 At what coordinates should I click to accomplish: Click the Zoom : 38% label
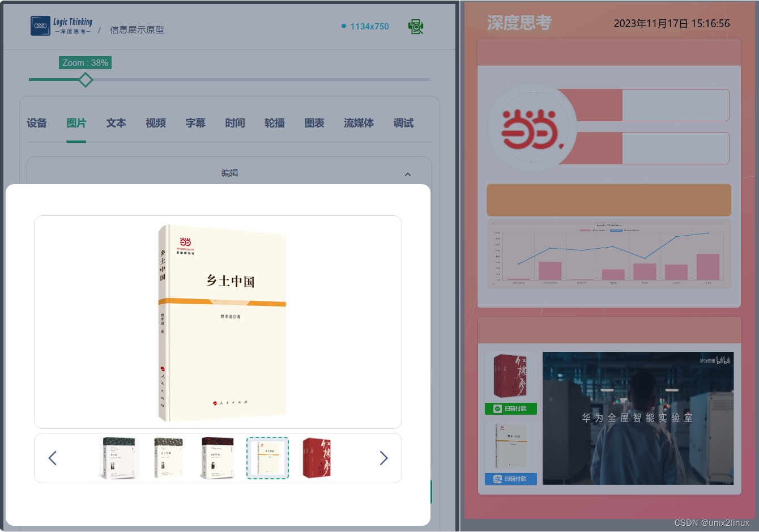click(85, 63)
